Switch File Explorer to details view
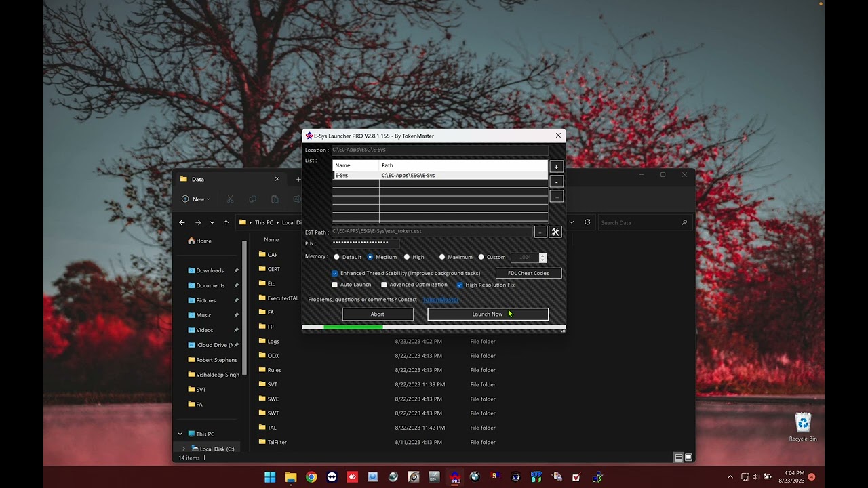 point(678,457)
